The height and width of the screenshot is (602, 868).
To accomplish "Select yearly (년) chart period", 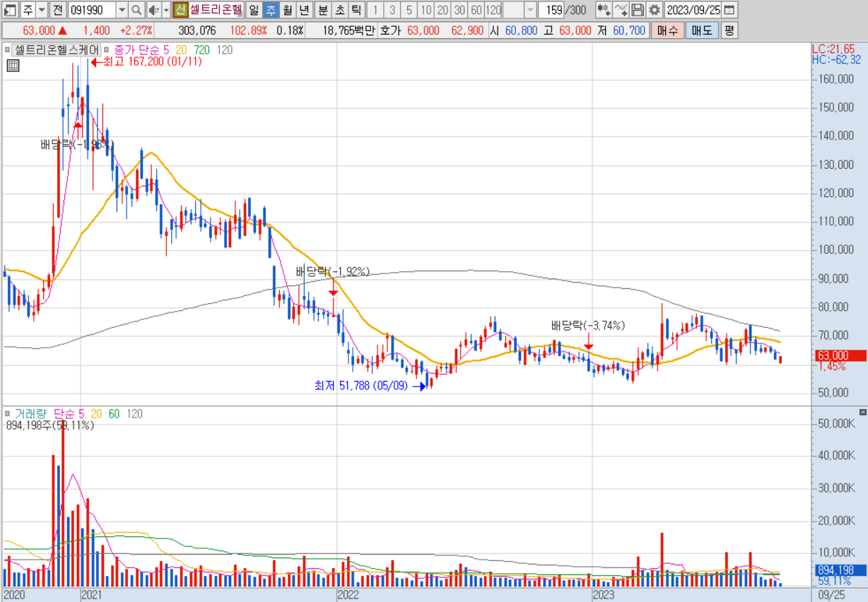I will (x=305, y=10).
